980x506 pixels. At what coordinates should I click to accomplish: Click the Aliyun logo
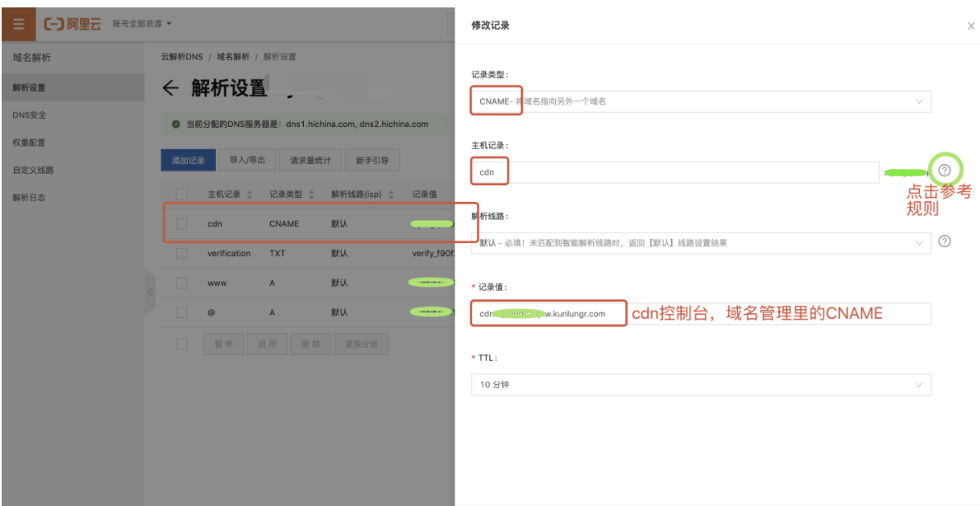(x=72, y=25)
